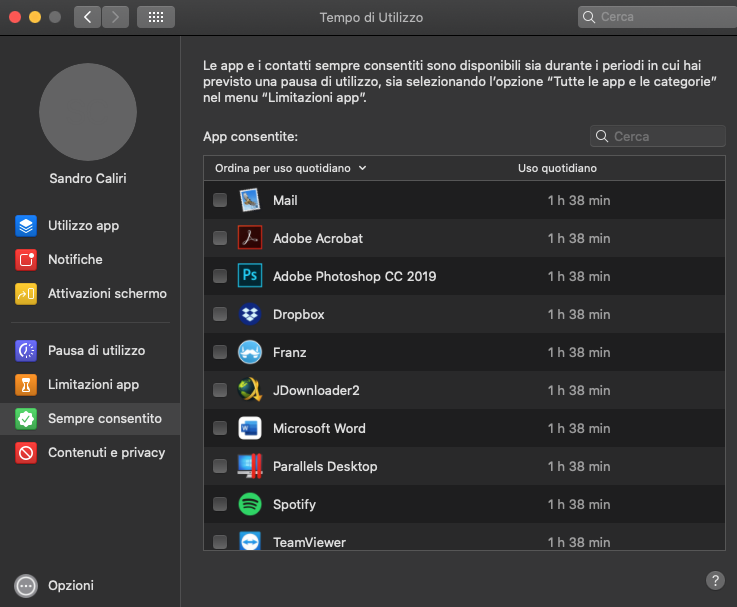The height and width of the screenshot is (607, 737).
Task: Click the Uso quotidiano column header
Action: pos(557,168)
